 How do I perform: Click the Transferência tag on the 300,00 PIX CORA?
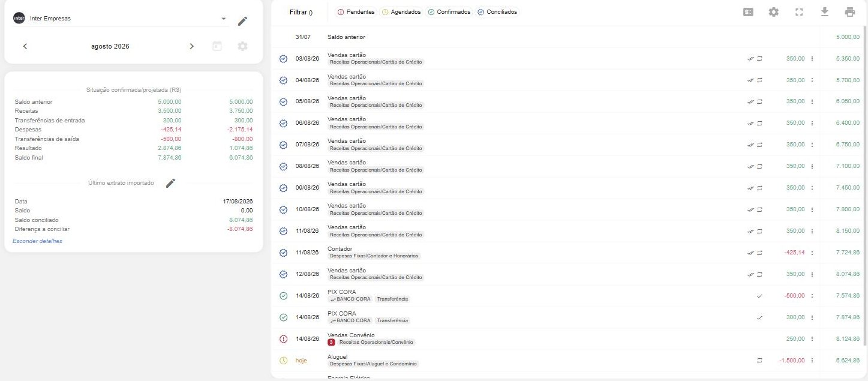pos(393,320)
